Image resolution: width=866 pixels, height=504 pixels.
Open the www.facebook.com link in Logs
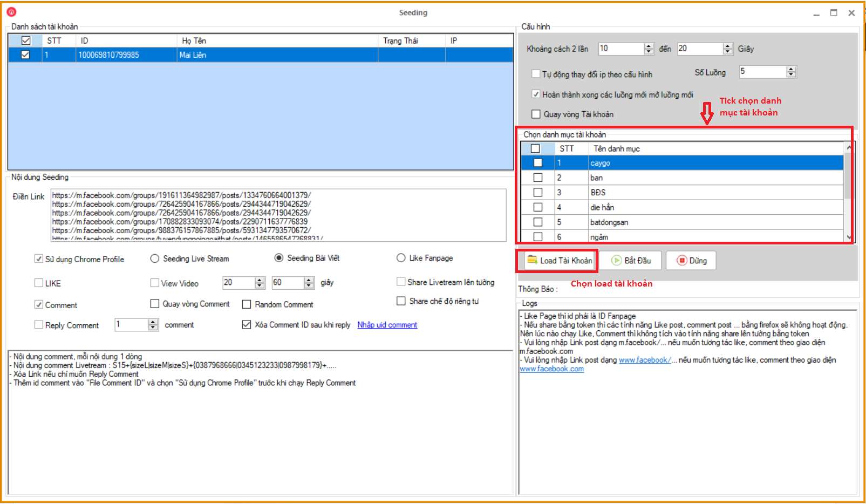point(551,369)
